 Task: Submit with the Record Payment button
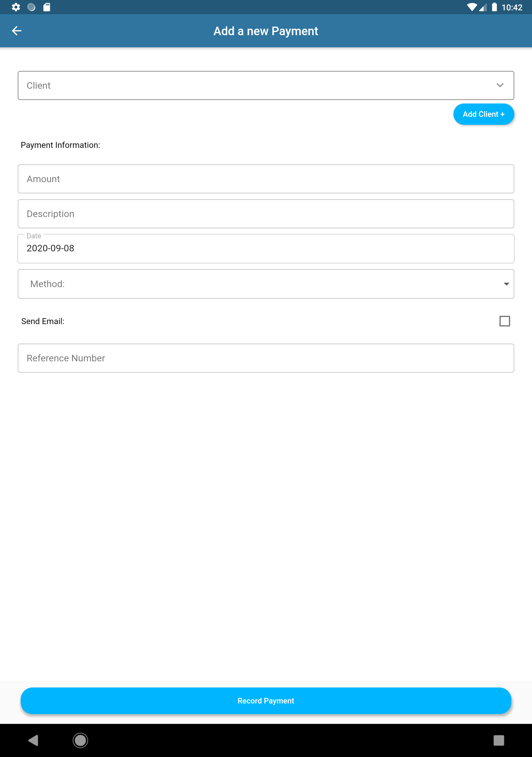pyautogui.click(x=266, y=701)
